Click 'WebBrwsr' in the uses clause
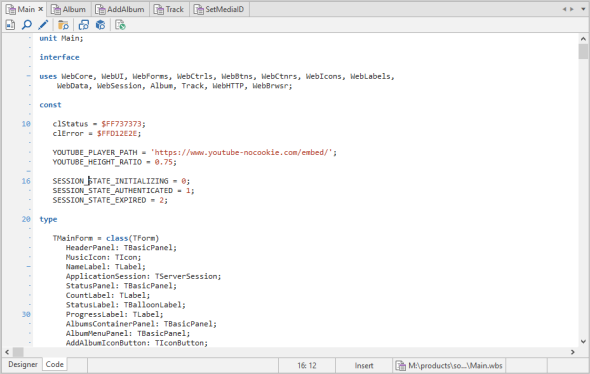This screenshot has height=374, width=590. 270,86
